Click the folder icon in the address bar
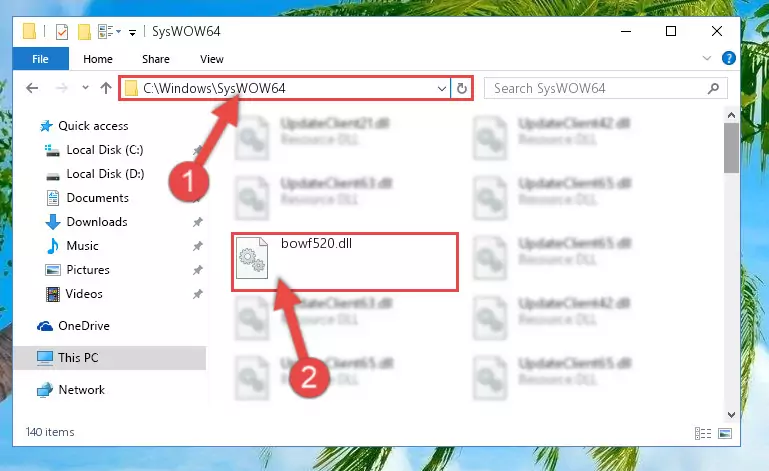The image size is (769, 471). 131,88
